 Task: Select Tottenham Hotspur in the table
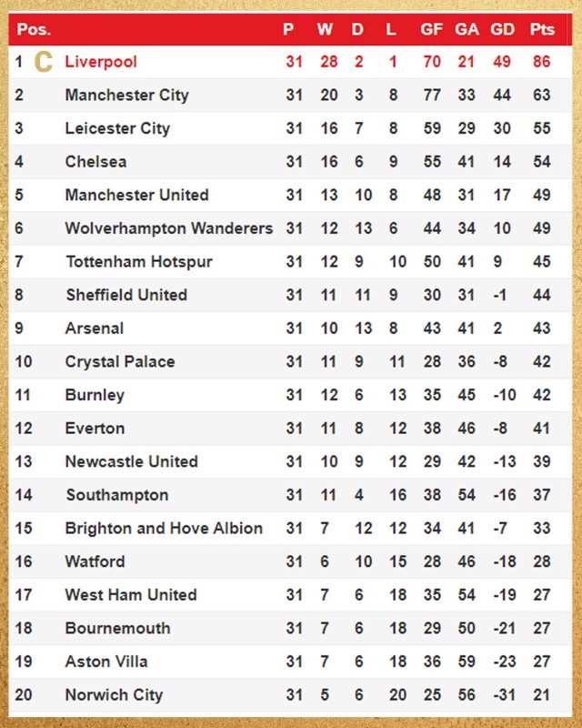[x=138, y=262]
